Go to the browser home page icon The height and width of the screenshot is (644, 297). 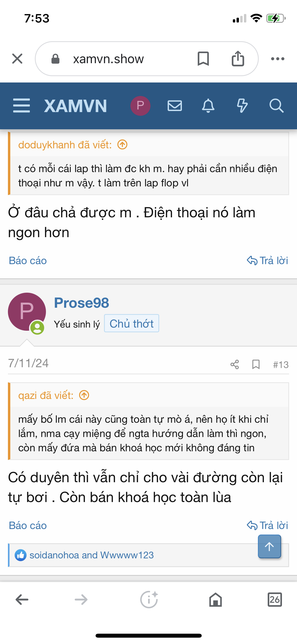tap(215, 600)
